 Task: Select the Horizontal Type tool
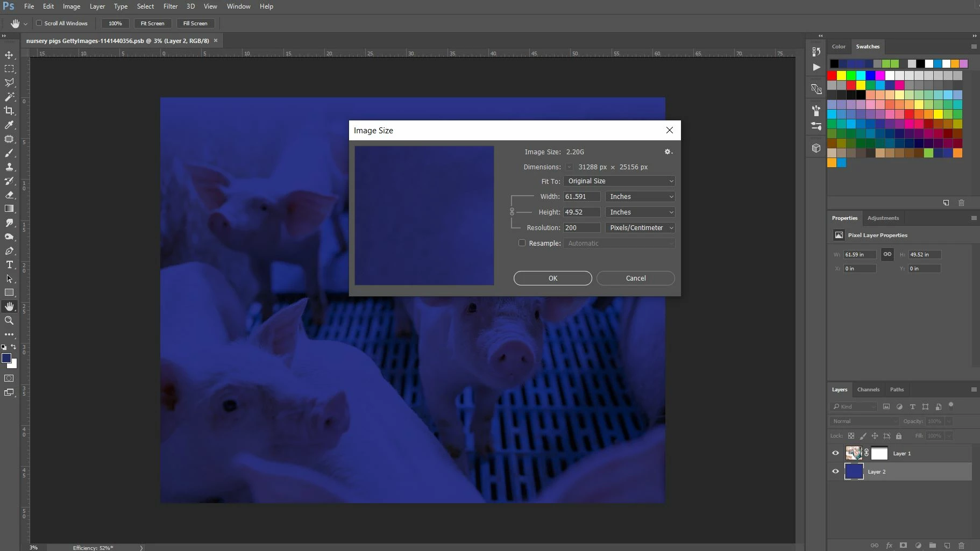click(9, 264)
